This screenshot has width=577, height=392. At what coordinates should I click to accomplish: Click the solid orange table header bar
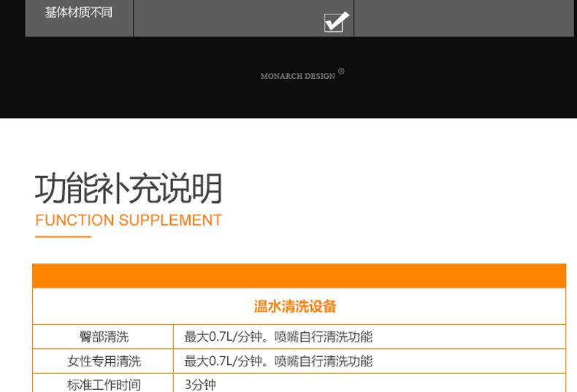(x=299, y=276)
